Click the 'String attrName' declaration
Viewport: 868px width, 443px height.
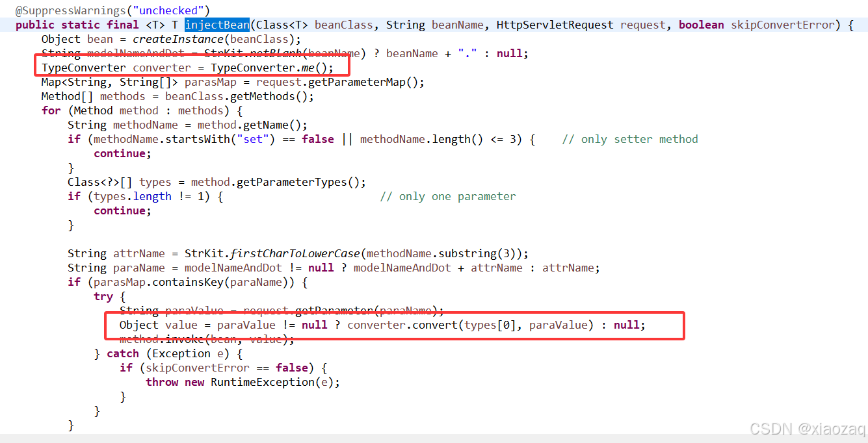(119, 253)
